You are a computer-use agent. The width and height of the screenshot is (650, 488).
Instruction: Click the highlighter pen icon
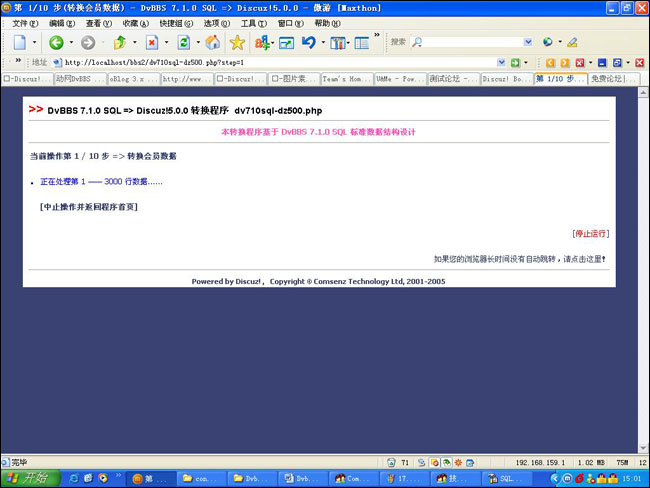coord(572,42)
